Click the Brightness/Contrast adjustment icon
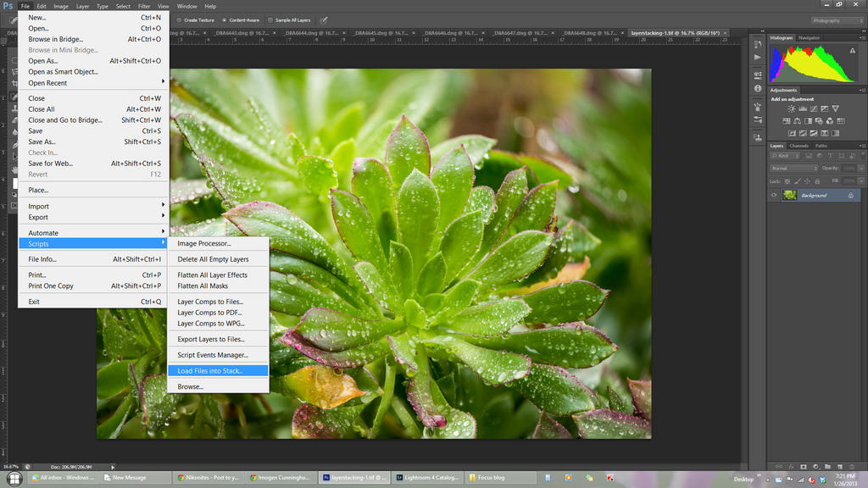Screen dimensions: 868x488 tap(792, 109)
